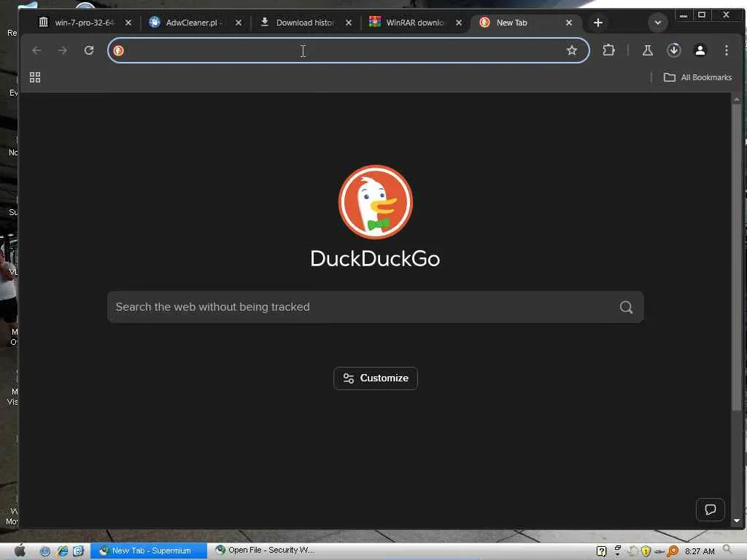The height and width of the screenshot is (560, 747).
Task: Close the win-7-pro-32-64 tab
Action: 128,23
